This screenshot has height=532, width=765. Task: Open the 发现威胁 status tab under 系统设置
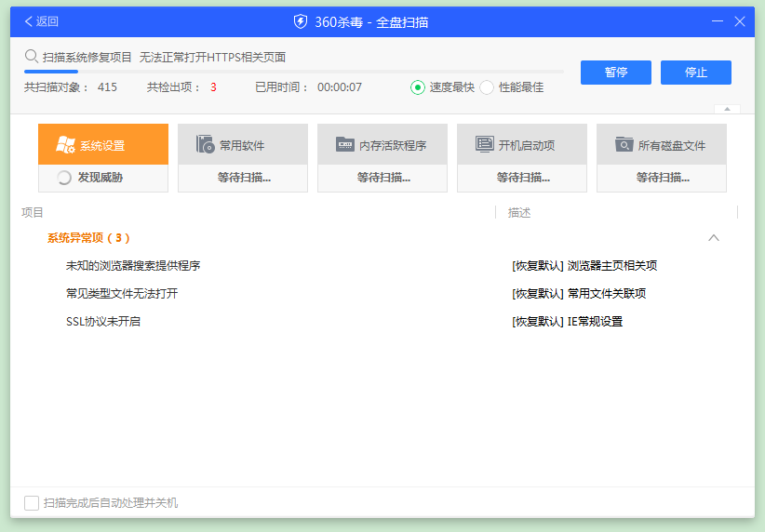coord(102,178)
